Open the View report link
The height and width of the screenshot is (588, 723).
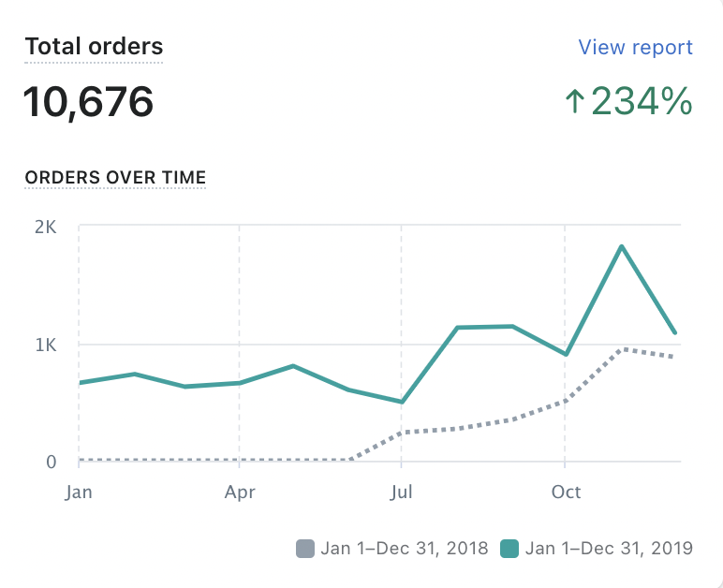[x=635, y=47]
